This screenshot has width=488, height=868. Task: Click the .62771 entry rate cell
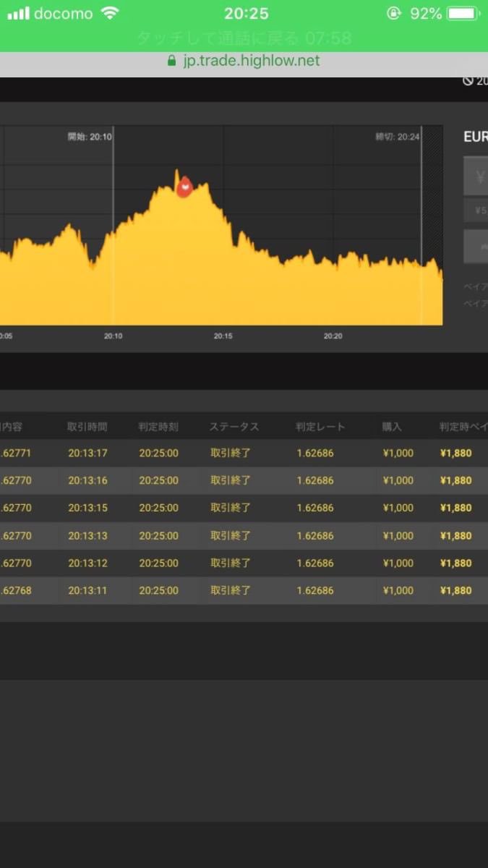pos(16,453)
